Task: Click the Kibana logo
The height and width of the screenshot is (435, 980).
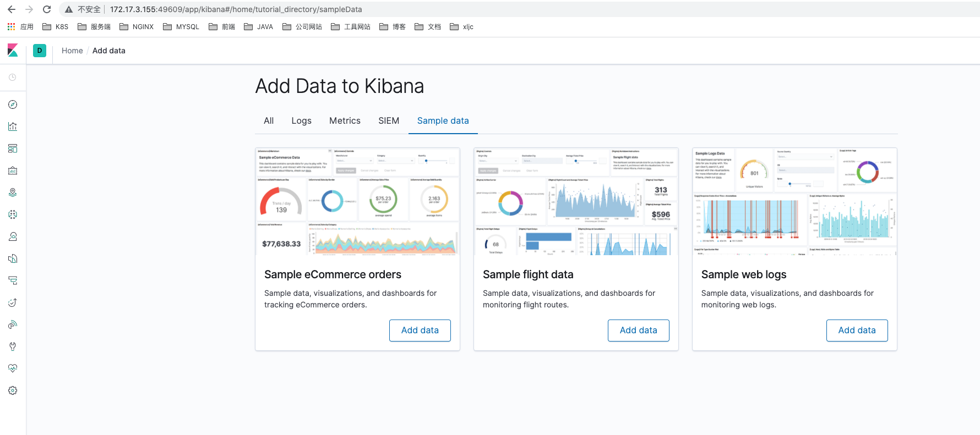Action: (x=13, y=51)
